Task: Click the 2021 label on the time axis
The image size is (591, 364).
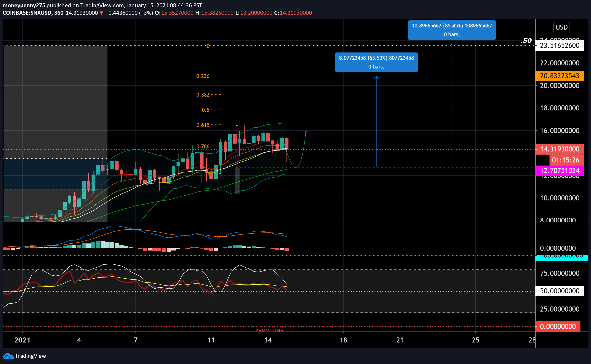Action: click(22, 340)
